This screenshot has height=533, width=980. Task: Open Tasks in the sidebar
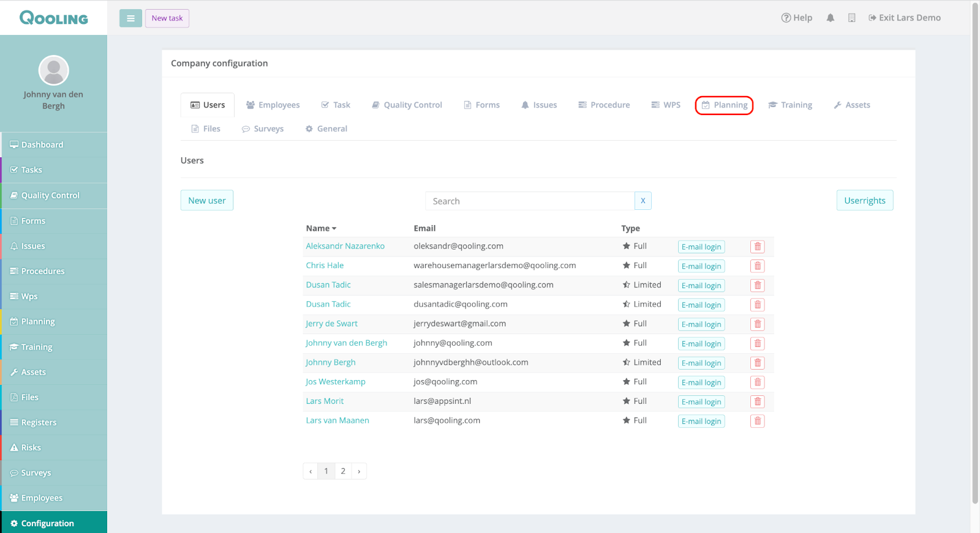pos(54,170)
